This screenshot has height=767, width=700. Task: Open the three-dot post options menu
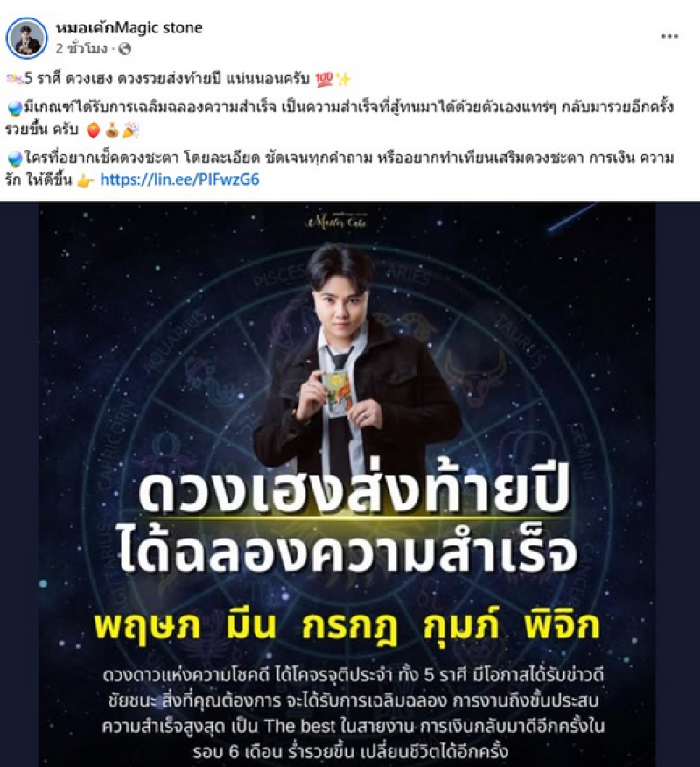669,36
